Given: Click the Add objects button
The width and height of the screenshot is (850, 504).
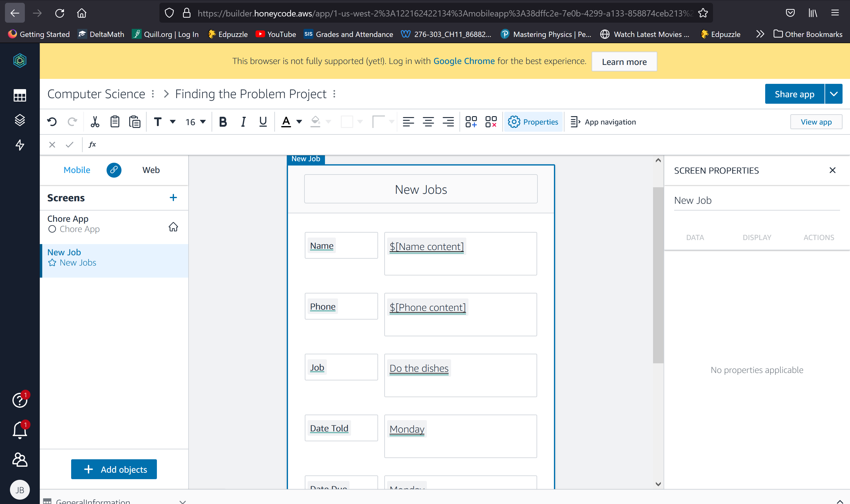Looking at the screenshot, I should tap(114, 469).
